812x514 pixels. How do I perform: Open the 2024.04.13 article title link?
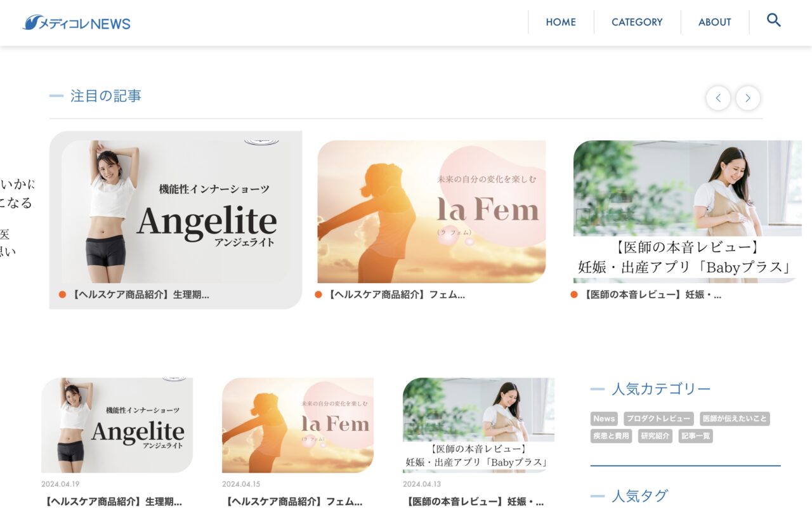pos(473,502)
